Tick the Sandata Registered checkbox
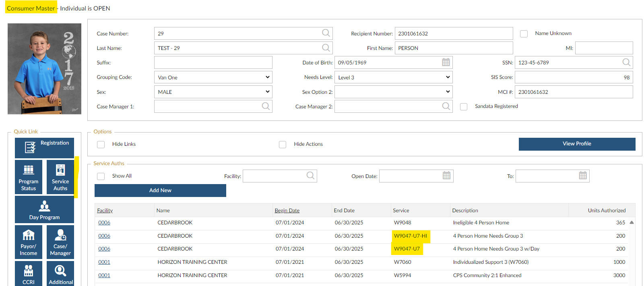644x286 pixels. point(464,107)
